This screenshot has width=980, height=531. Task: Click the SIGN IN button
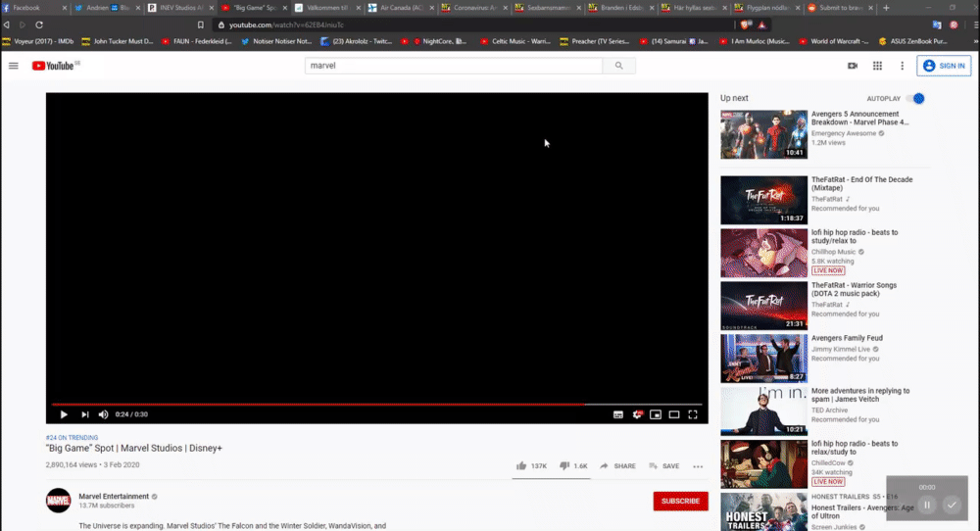tap(944, 66)
